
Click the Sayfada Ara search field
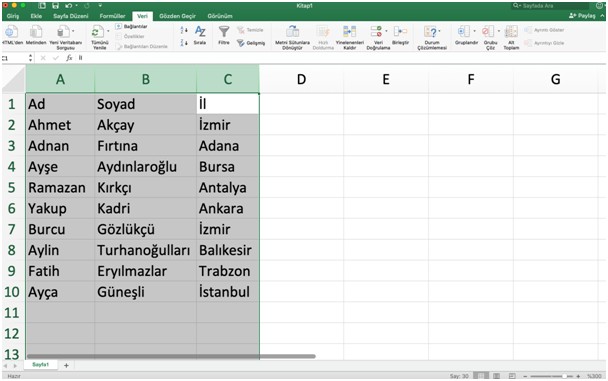point(550,6)
